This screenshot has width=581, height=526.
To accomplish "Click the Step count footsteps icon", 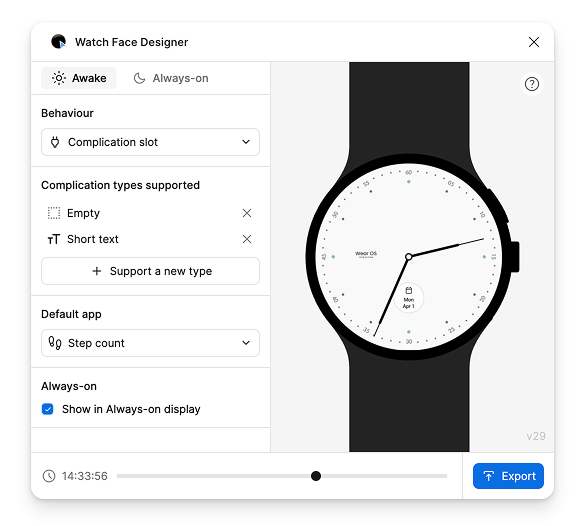I will coord(55,343).
